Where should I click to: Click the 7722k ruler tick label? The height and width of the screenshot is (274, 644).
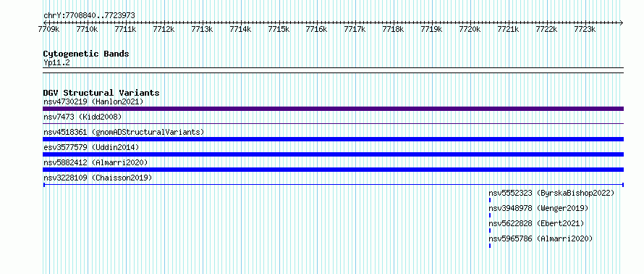click(x=546, y=29)
